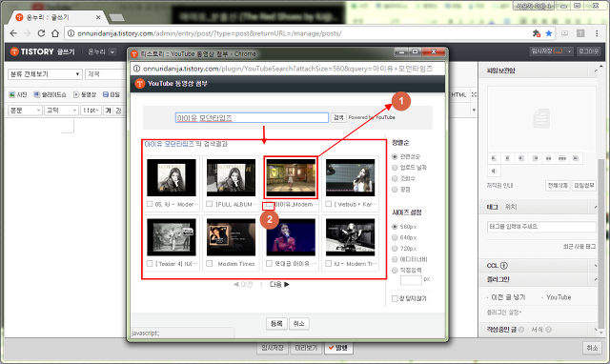This screenshot has height=364, width=610.
Task: Switch to 서식 tab beside 작성중인 글
Action: coord(537,330)
